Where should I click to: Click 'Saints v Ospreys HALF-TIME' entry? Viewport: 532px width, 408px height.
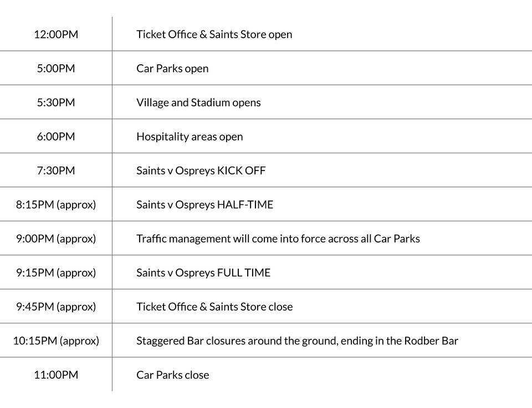click(204, 205)
